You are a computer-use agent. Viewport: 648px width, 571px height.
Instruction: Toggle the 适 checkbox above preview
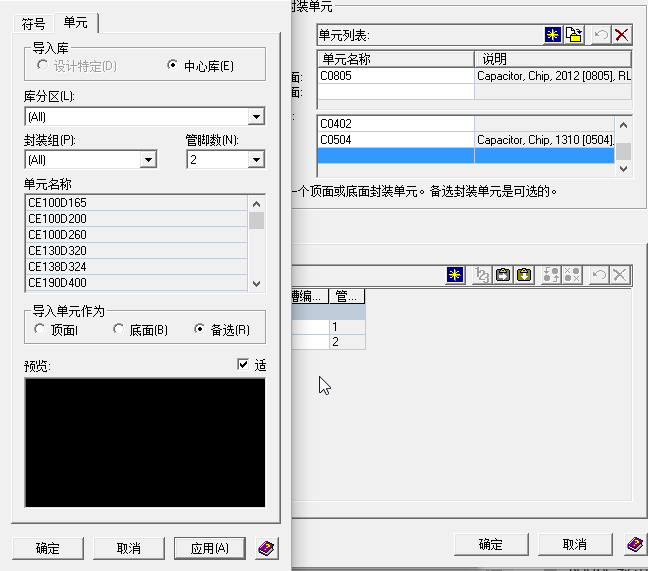tap(243, 364)
